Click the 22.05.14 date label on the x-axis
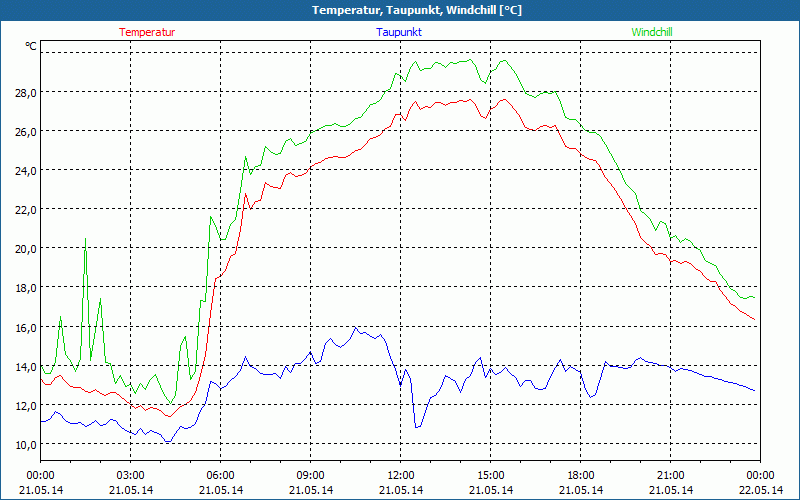 click(x=761, y=490)
